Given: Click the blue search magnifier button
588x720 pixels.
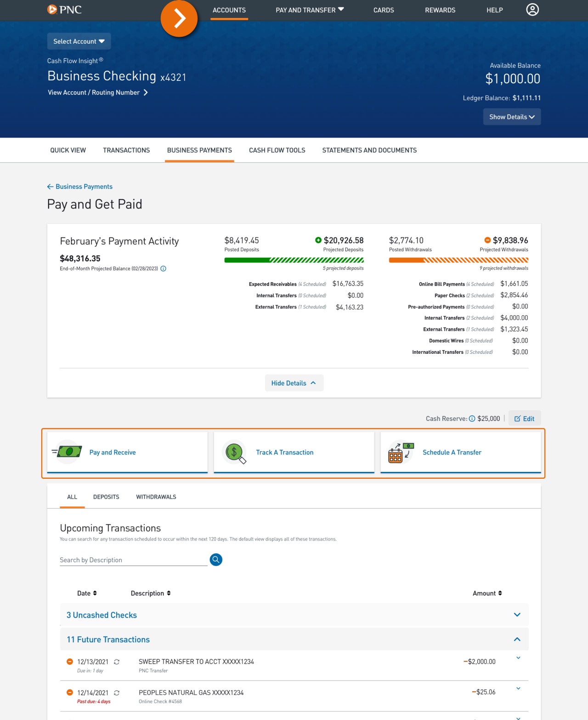Looking at the screenshot, I should point(216,560).
